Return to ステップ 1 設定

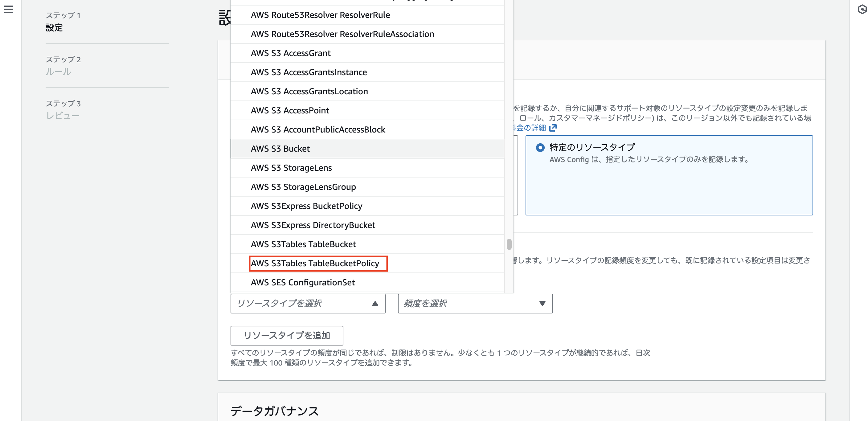[x=54, y=28]
